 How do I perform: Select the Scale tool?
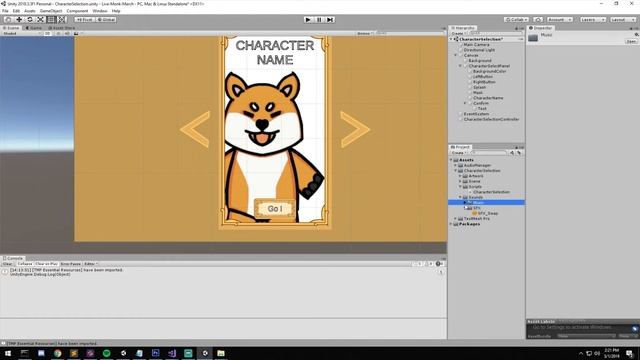tap(40, 20)
